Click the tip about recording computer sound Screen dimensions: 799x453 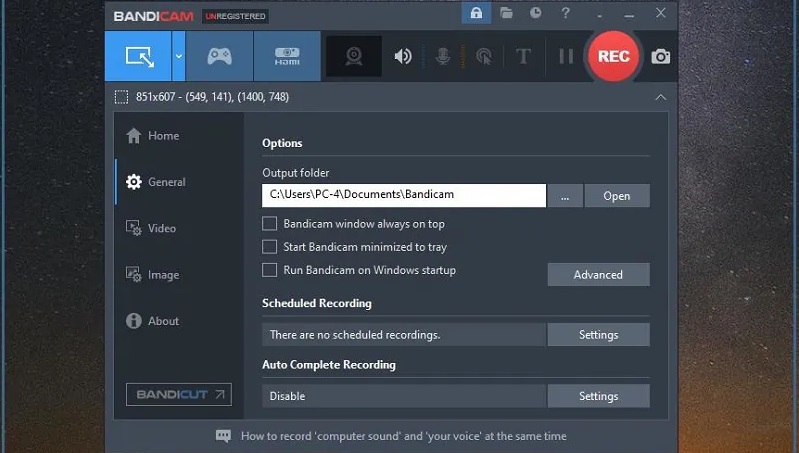(x=404, y=436)
